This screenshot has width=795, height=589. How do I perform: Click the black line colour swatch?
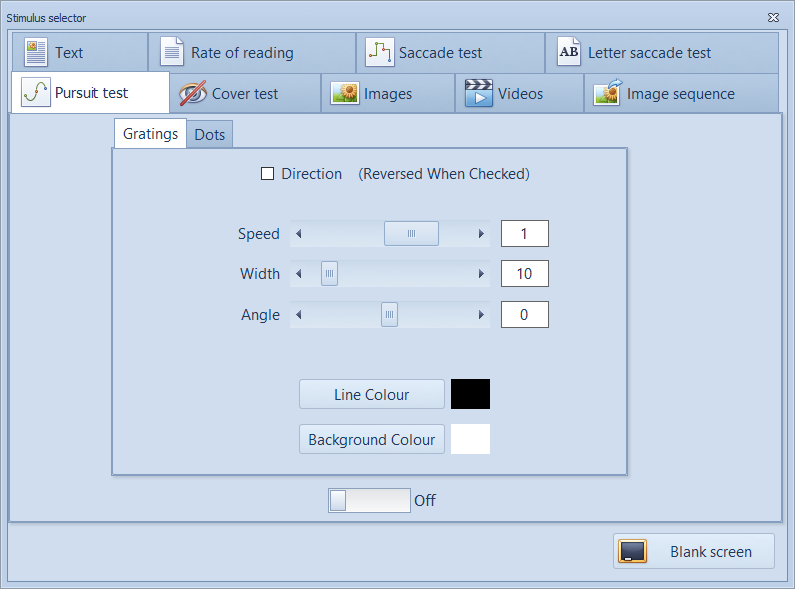[x=470, y=394]
